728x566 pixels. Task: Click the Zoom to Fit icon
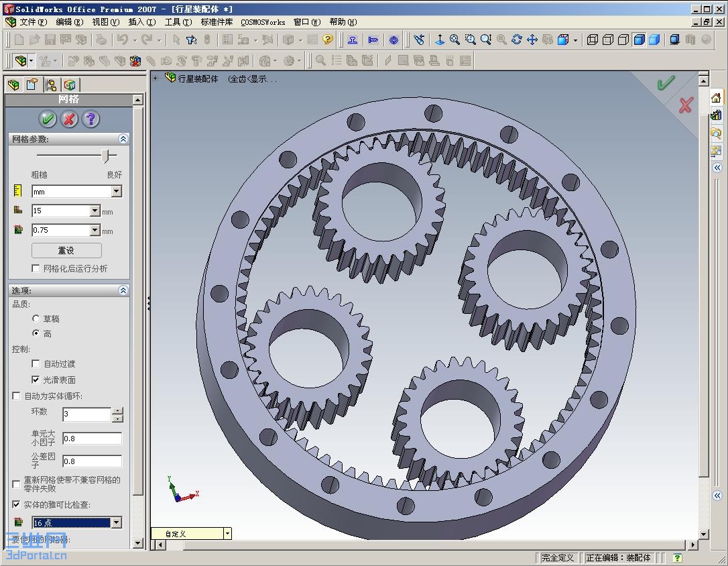[454, 40]
